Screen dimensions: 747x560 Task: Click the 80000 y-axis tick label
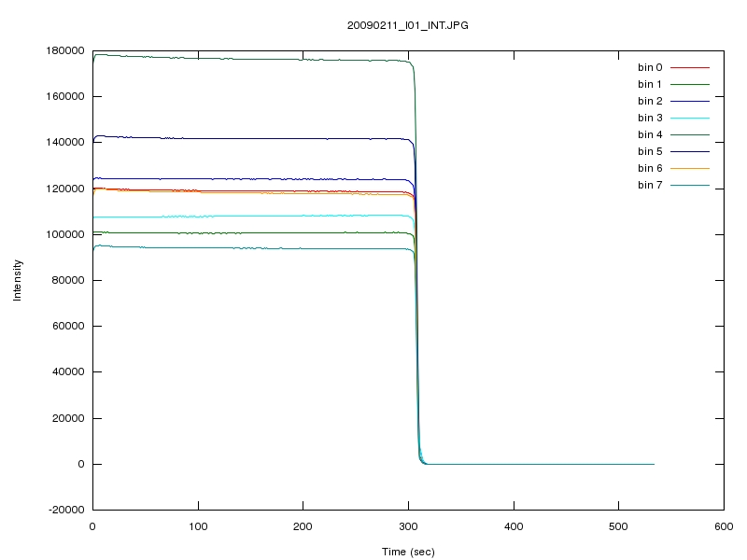pos(68,280)
